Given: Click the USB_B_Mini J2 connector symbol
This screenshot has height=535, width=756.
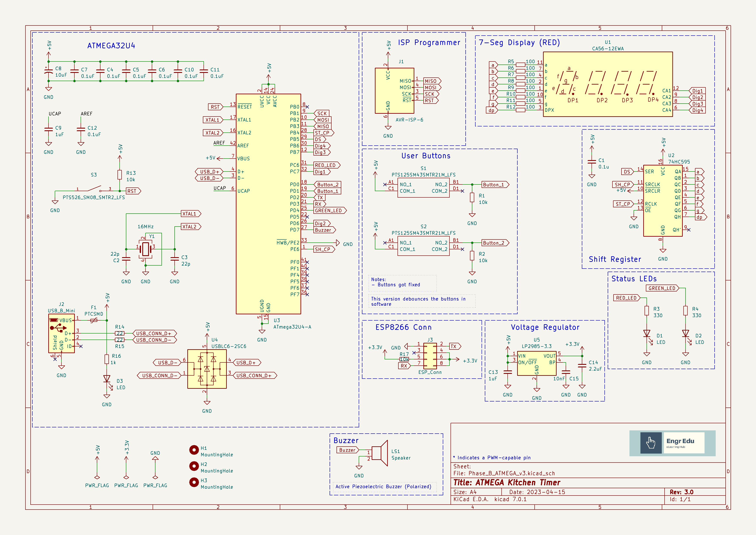Looking at the screenshot, I should tap(61, 333).
